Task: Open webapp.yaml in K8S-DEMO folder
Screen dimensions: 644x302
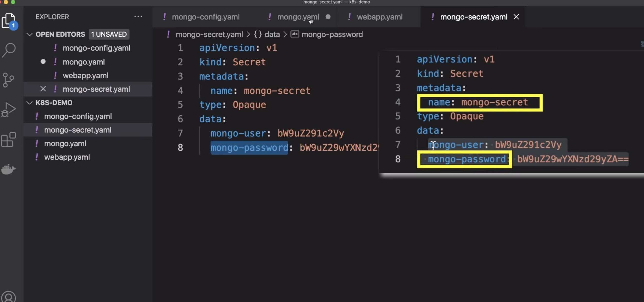Action: 67,157
